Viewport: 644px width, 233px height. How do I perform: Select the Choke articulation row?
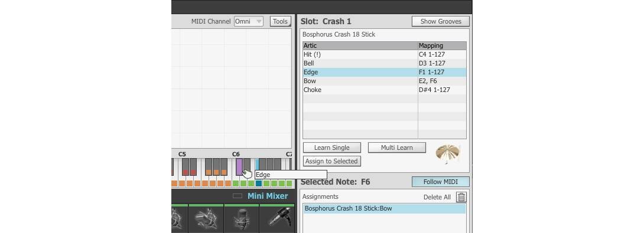(385, 90)
